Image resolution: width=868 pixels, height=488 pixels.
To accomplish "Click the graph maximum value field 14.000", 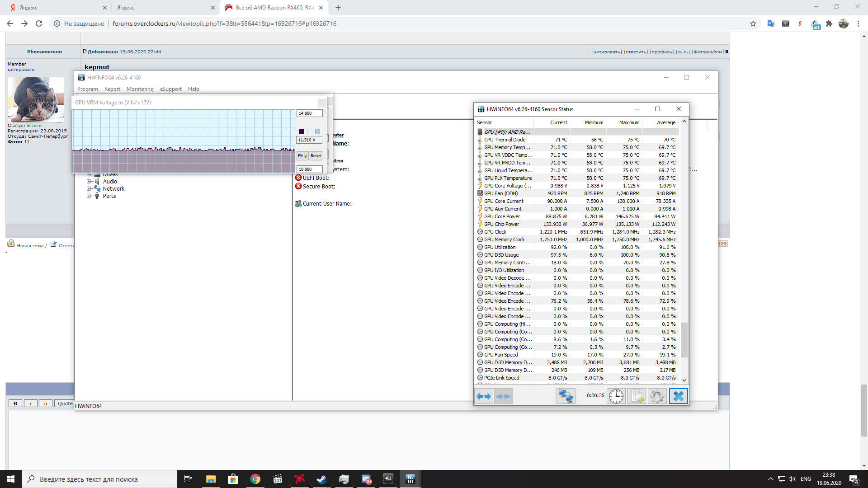I will pos(309,113).
